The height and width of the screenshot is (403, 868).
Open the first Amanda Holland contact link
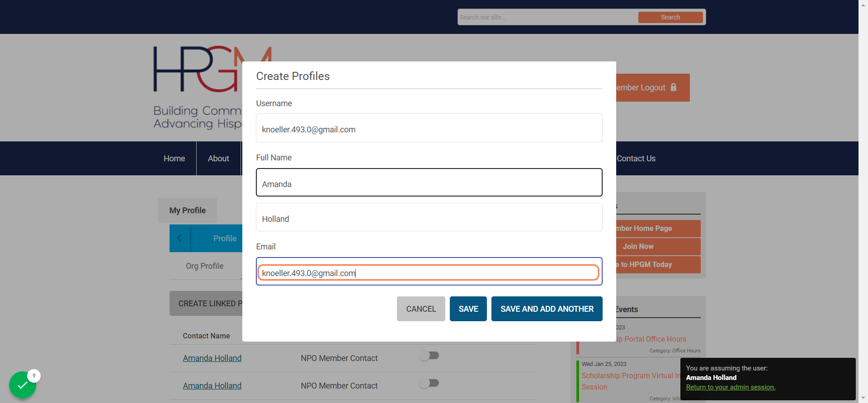tap(212, 358)
